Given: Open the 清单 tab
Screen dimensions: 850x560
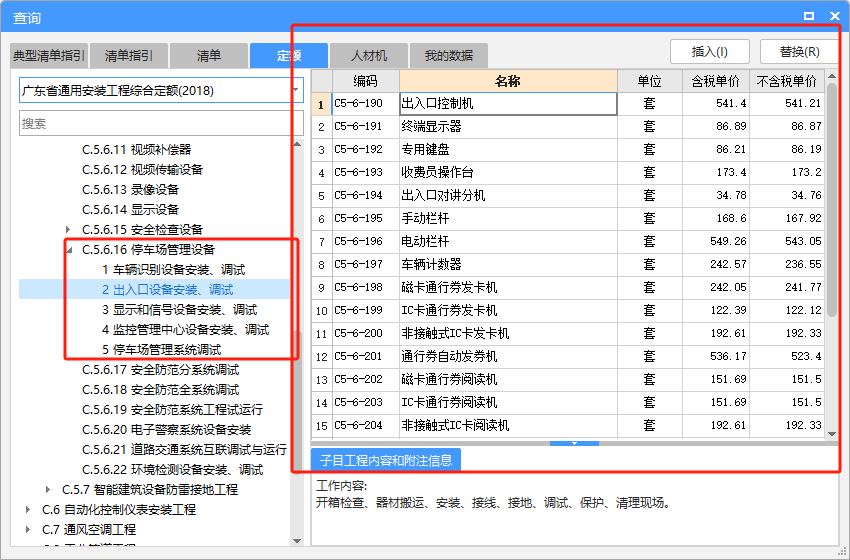Looking at the screenshot, I should (x=209, y=55).
